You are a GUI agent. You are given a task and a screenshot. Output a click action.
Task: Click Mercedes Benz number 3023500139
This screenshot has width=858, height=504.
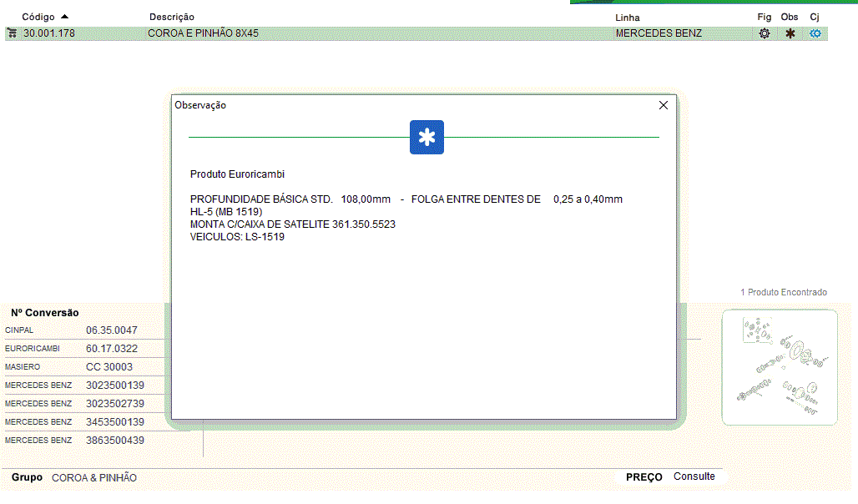[x=115, y=386]
